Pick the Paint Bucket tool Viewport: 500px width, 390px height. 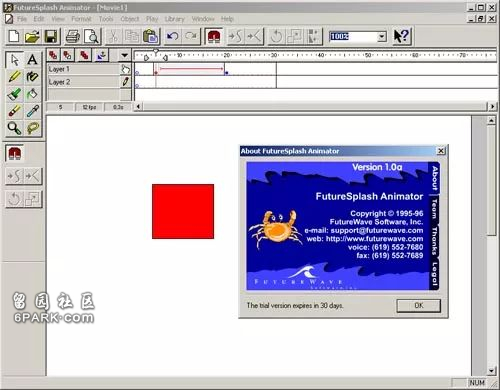[x=32, y=94]
